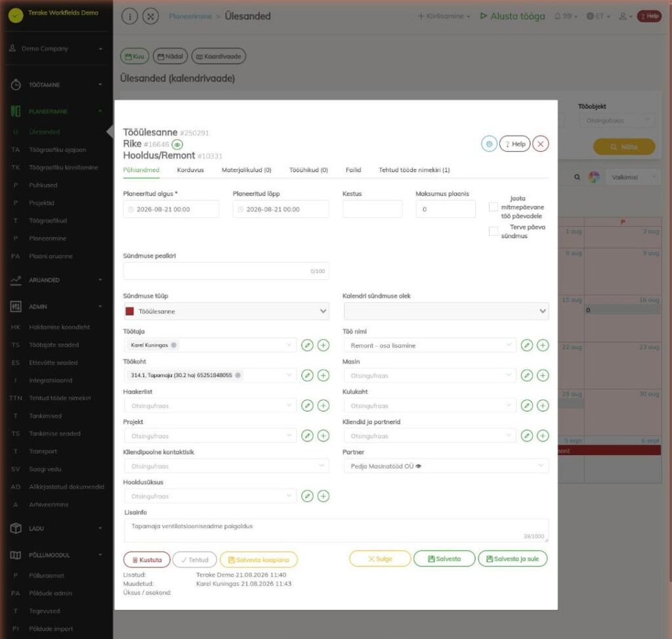
Task: Click pencil icon beside Masin field
Action: pyautogui.click(x=527, y=375)
